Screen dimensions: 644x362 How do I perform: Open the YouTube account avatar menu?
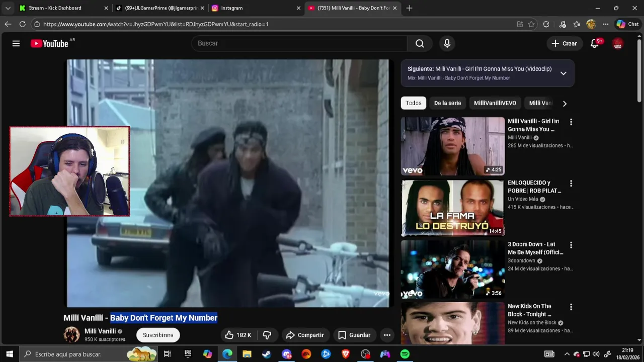pyautogui.click(x=618, y=43)
